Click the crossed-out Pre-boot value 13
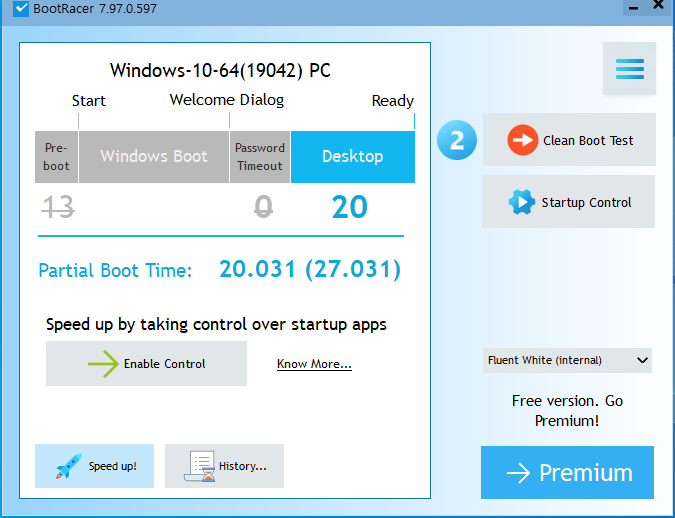Viewport: 675px width, 518px height. coord(58,207)
